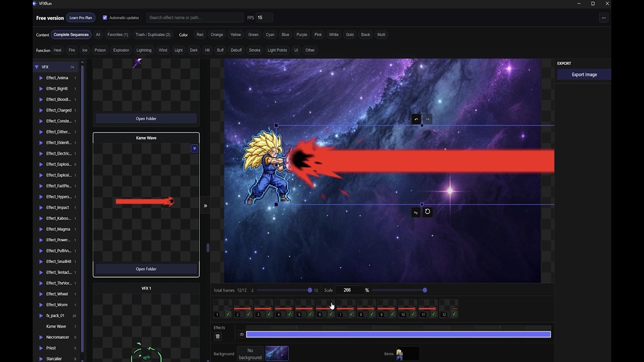This screenshot has width=644, height=362.
Task: Click the favorite heart on Kame Wave card
Action: [195, 149]
